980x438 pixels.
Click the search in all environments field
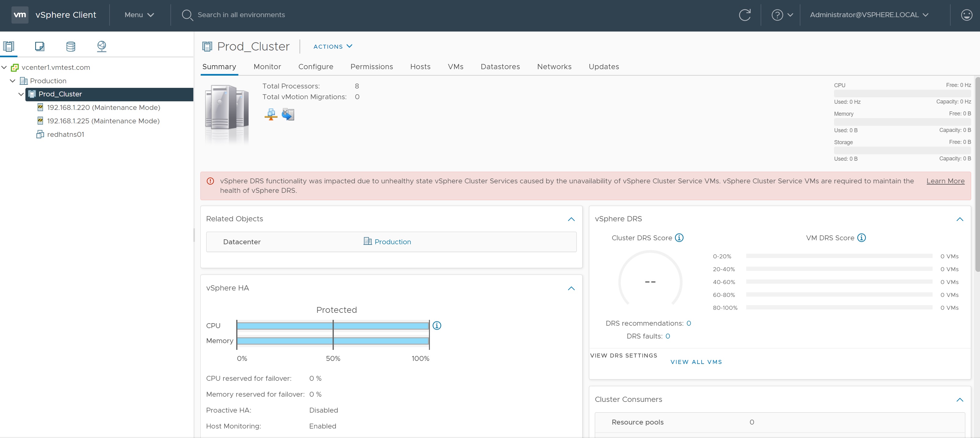(x=241, y=15)
